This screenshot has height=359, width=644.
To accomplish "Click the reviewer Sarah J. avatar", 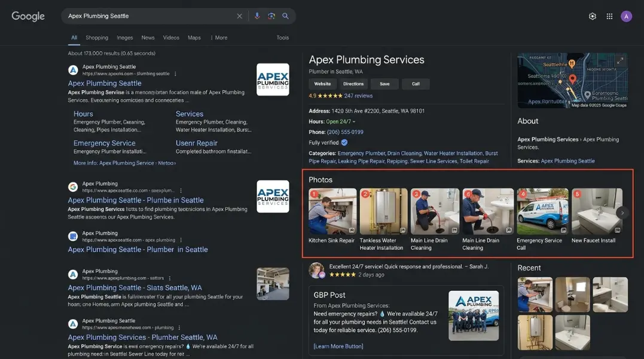I will [317, 271].
